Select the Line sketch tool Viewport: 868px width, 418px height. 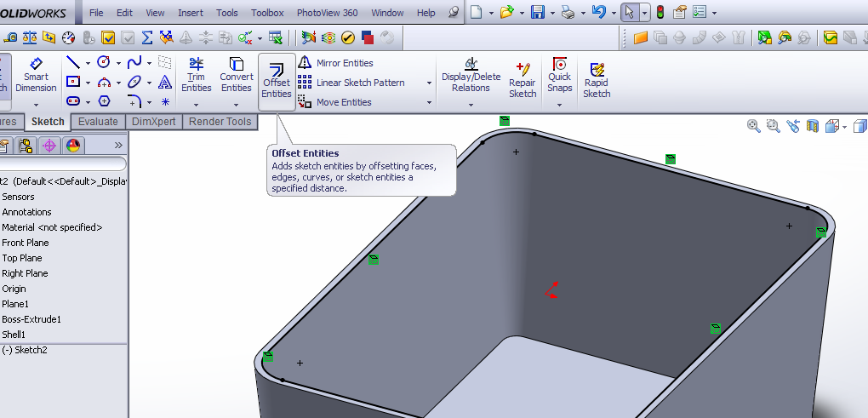72,62
